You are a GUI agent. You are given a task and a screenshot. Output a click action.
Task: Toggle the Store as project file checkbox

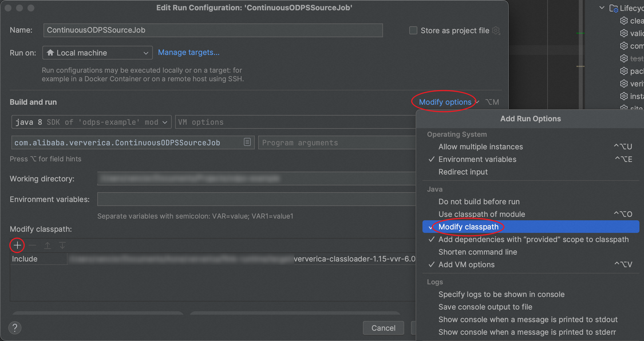click(x=412, y=30)
